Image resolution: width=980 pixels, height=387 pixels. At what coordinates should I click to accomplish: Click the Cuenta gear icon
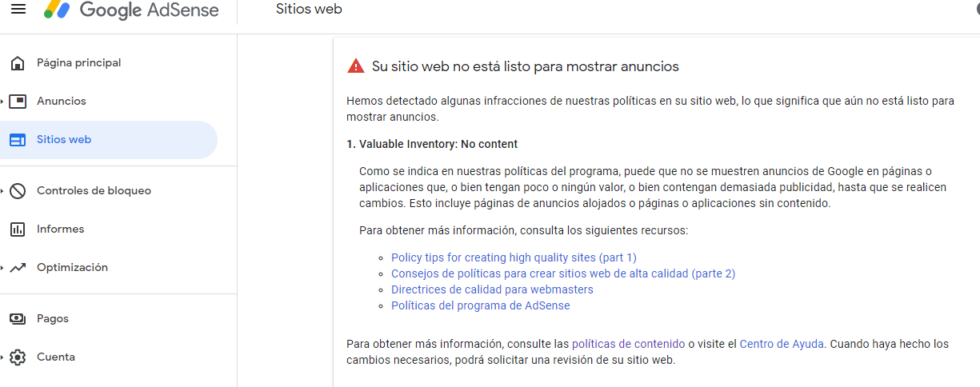click(x=18, y=357)
